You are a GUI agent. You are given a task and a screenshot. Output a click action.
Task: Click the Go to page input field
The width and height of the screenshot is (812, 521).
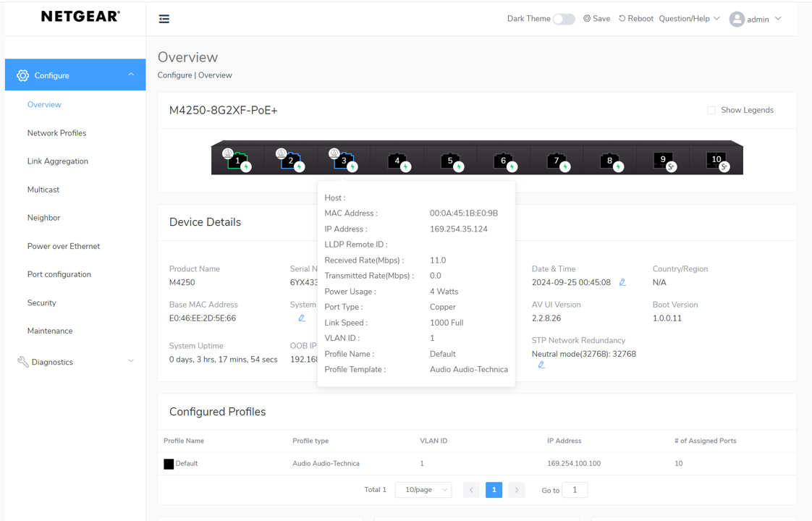coord(575,490)
